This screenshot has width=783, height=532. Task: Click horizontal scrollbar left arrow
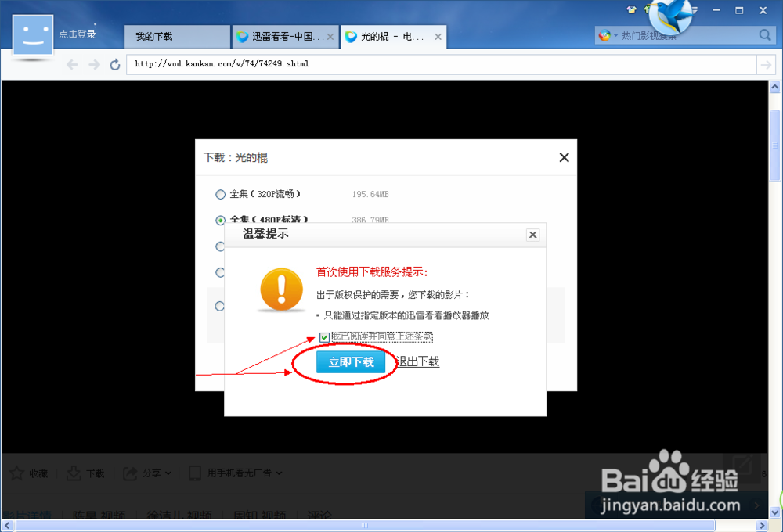click(7, 526)
